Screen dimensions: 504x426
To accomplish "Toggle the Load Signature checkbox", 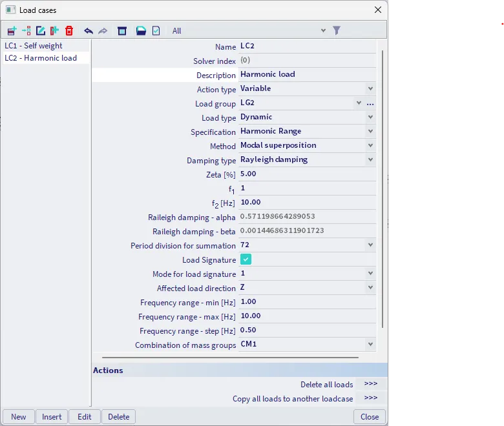I will point(246,259).
